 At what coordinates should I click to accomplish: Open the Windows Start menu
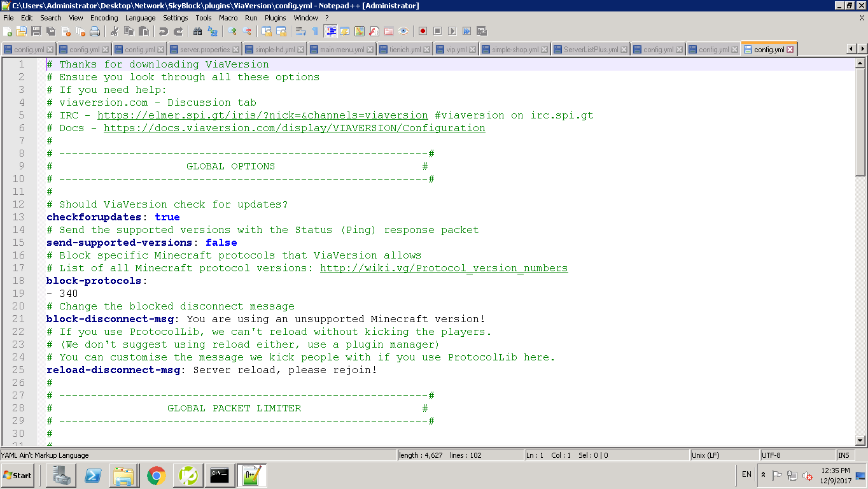17,476
